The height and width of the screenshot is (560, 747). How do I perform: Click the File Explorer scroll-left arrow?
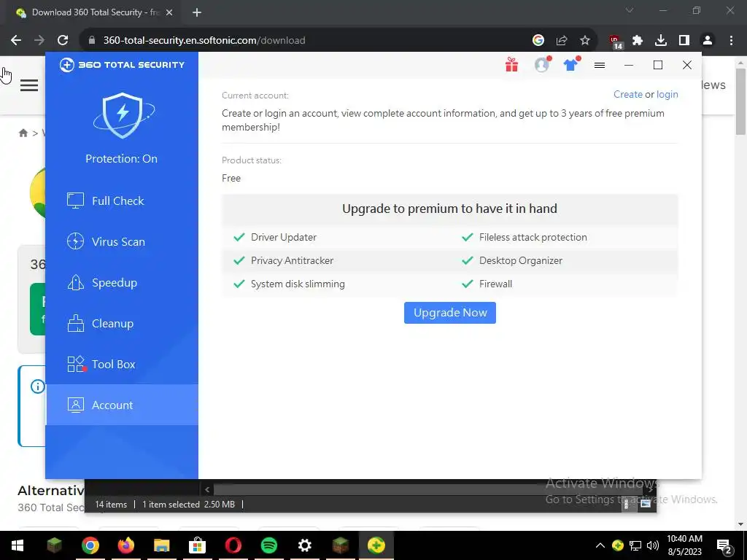pos(206,489)
